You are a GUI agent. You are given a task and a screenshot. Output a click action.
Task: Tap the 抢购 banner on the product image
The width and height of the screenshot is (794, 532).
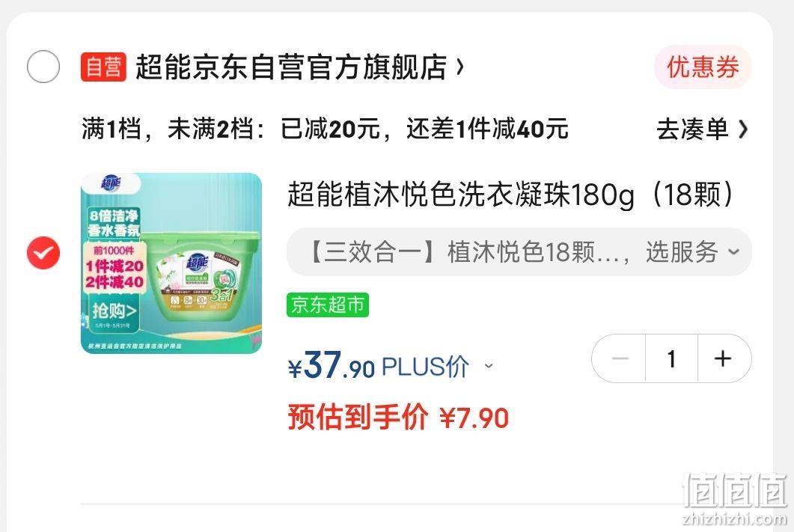pyautogui.click(x=114, y=310)
